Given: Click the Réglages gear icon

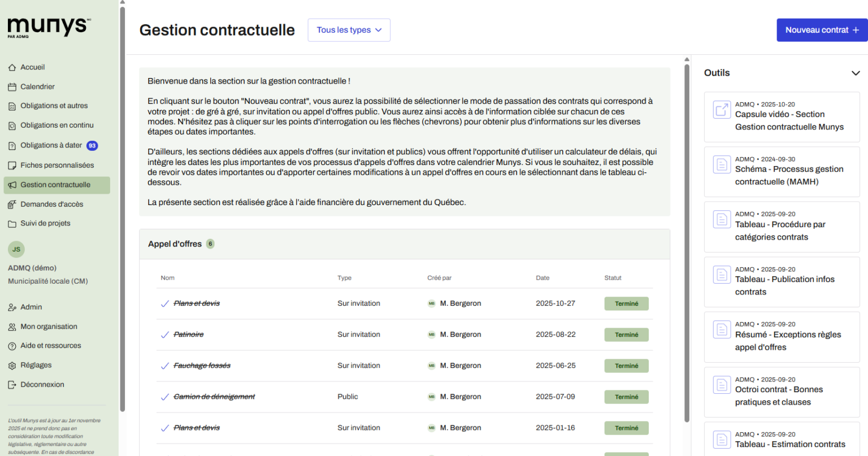Looking at the screenshot, I should (12, 366).
